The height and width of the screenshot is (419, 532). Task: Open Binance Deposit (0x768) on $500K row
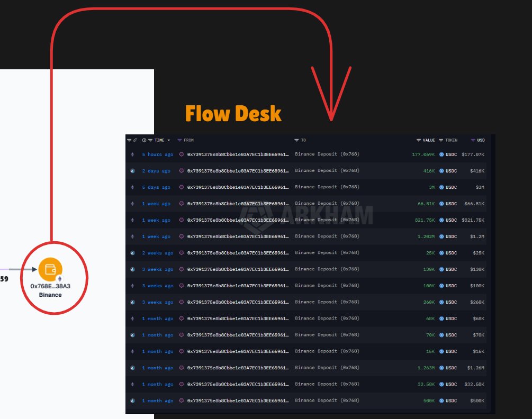pyautogui.click(x=327, y=400)
